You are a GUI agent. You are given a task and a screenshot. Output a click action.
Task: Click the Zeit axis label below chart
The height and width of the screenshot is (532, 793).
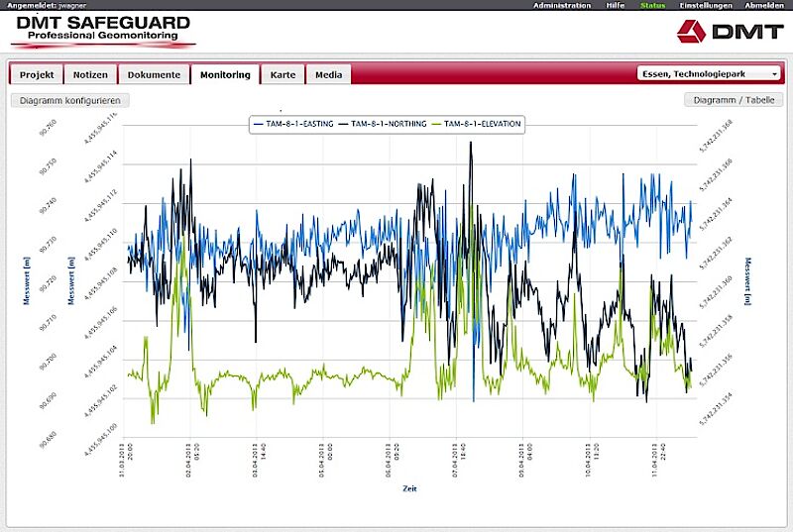pyautogui.click(x=409, y=488)
